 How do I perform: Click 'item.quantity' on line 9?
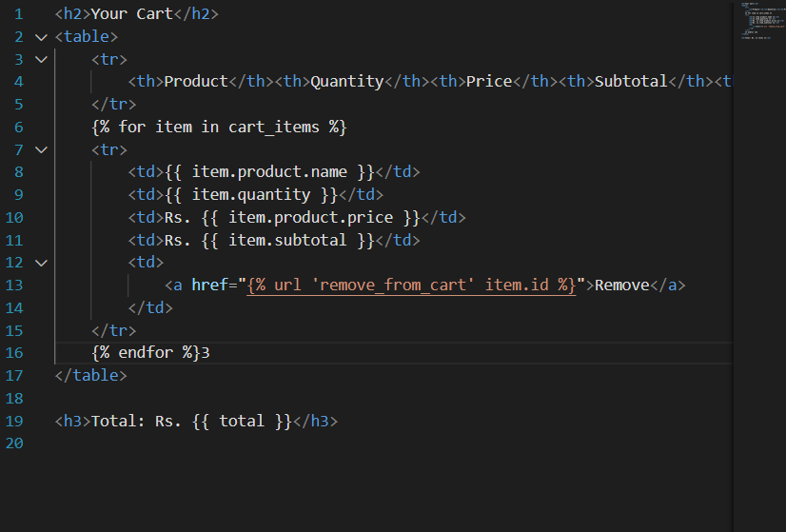click(251, 195)
